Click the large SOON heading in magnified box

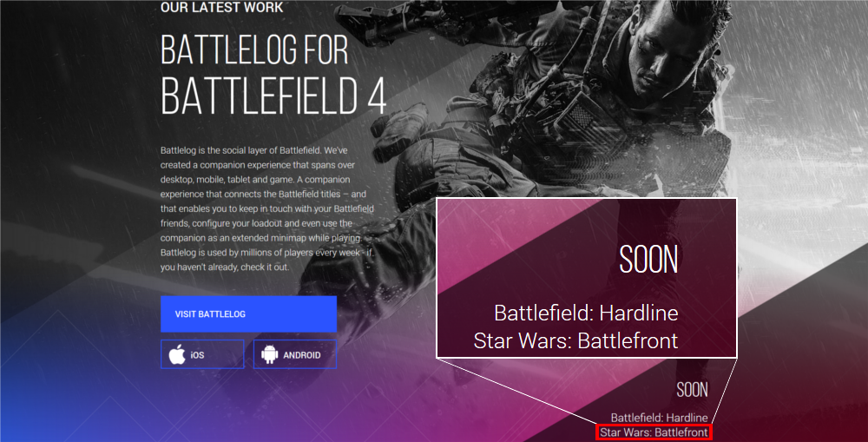[648, 260]
